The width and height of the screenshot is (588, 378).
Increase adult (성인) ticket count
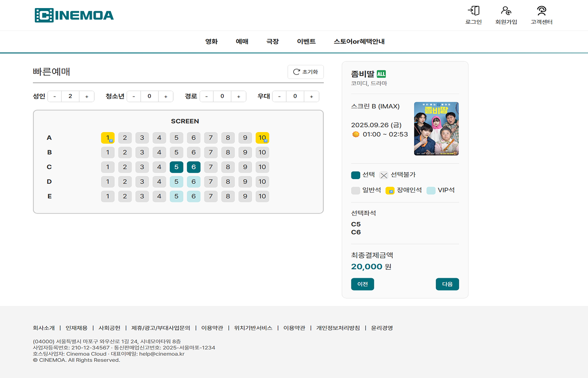click(x=87, y=97)
